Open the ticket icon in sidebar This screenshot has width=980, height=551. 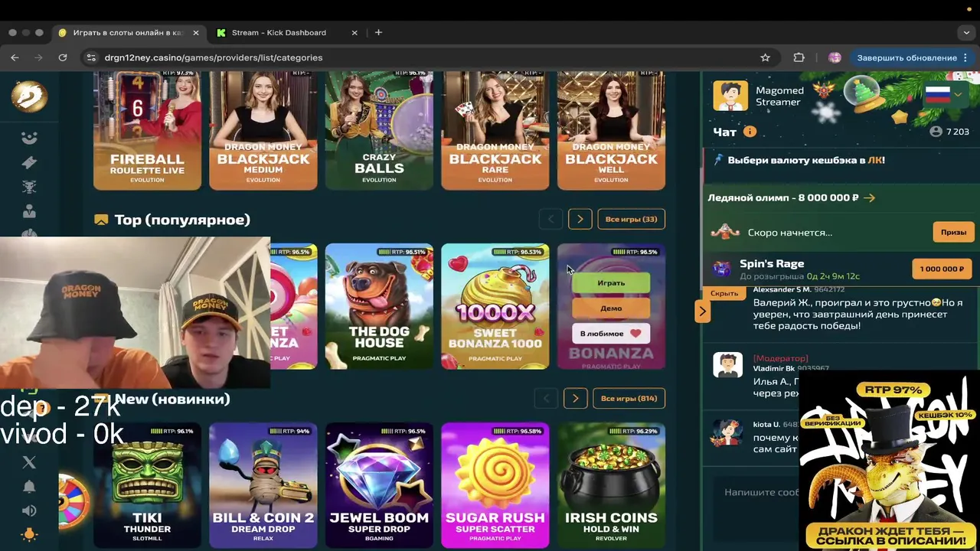pyautogui.click(x=29, y=162)
